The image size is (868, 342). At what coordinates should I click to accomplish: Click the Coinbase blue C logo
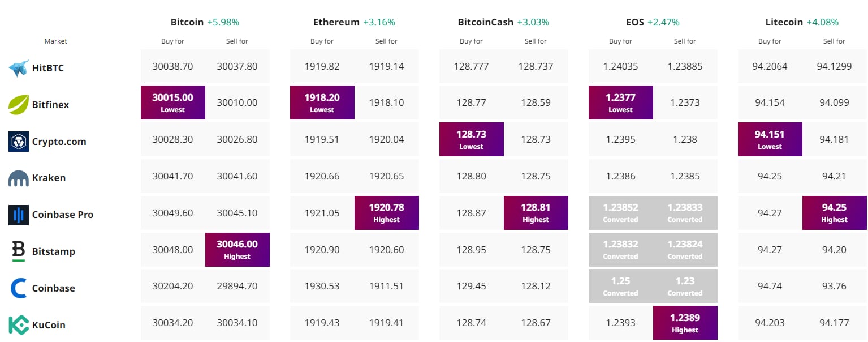[x=19, y=288]
